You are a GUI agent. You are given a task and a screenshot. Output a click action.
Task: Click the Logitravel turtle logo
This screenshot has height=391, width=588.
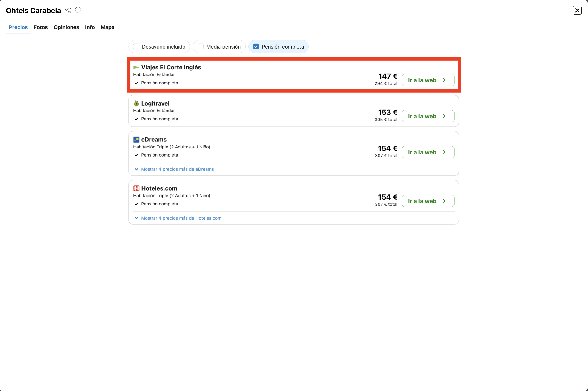click(x=136, y=103)
